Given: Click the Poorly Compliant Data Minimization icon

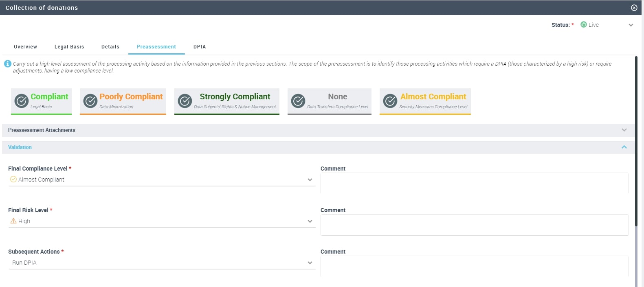Looking at the screenshot, I should tap(90, 101).
